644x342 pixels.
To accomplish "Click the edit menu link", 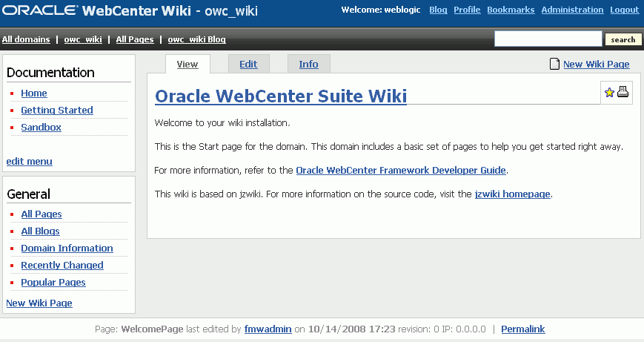I will click(29, 162).
